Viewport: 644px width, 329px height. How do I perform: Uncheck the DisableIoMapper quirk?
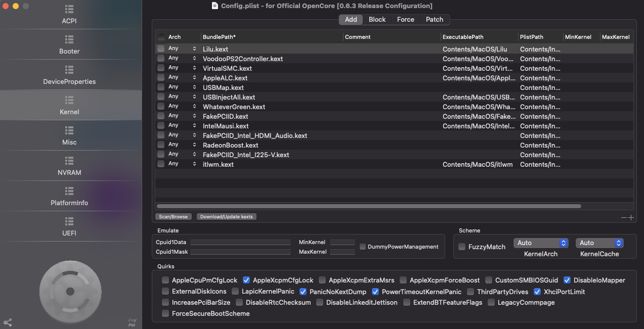(567, 280)
